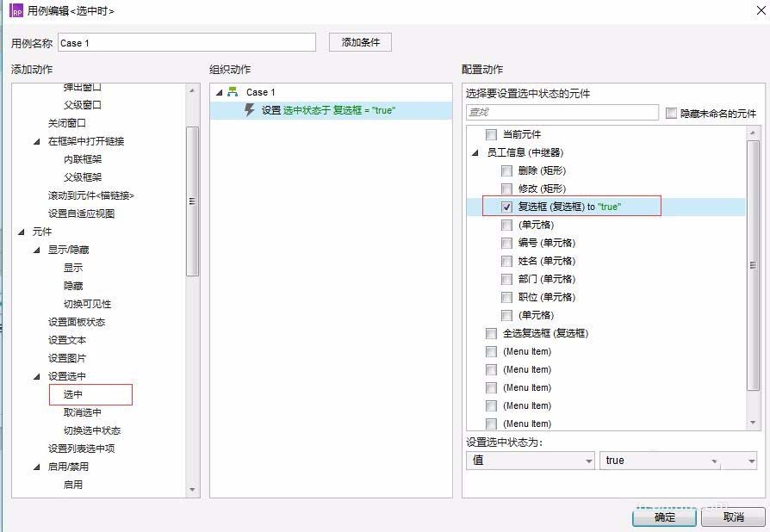Select the 选中 action
This screenshot has height=532, width=770.
tap(72, 394)
